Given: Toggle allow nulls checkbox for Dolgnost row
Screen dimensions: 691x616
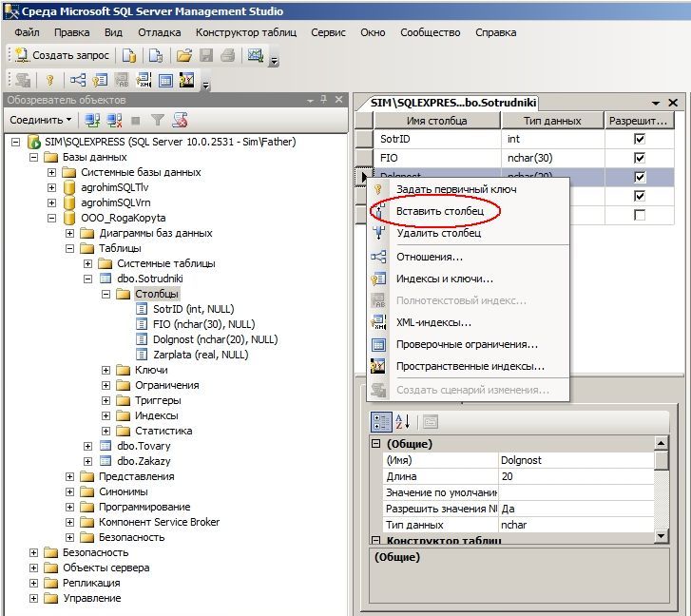Looking at the screenshot, I should point(639,177).
